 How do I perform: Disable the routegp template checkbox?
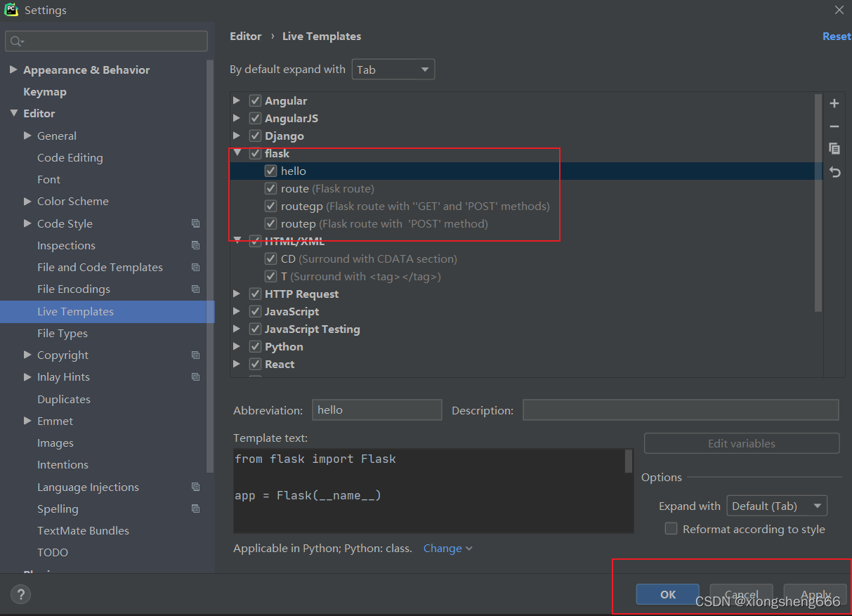click(270, 206)
